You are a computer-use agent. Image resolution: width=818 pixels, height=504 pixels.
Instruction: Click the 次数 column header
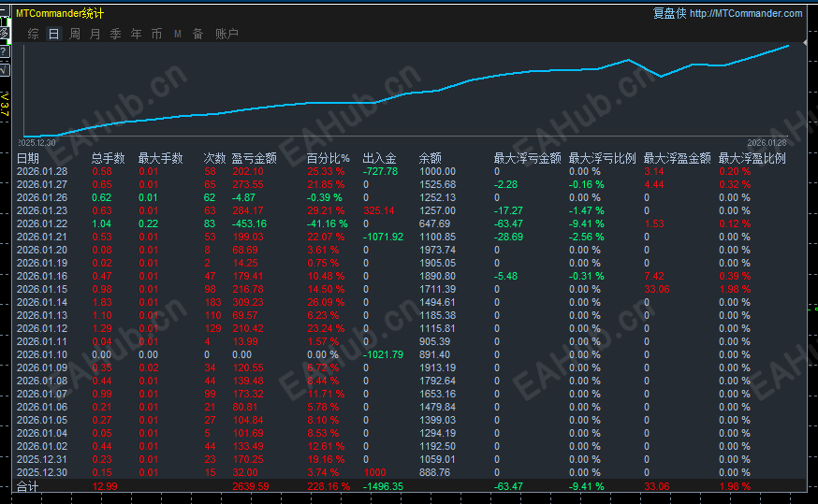(214, 158)
